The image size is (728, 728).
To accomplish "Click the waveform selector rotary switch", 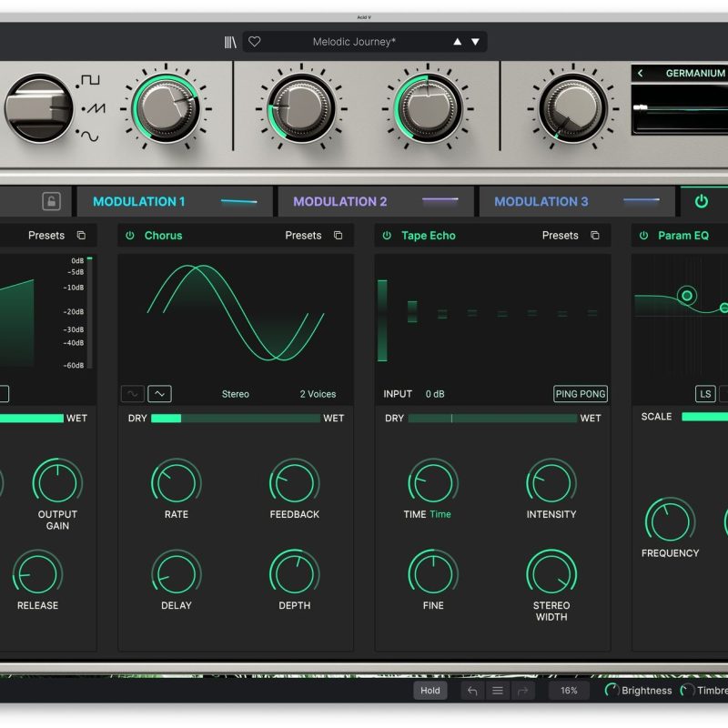I will click(39, 108).
